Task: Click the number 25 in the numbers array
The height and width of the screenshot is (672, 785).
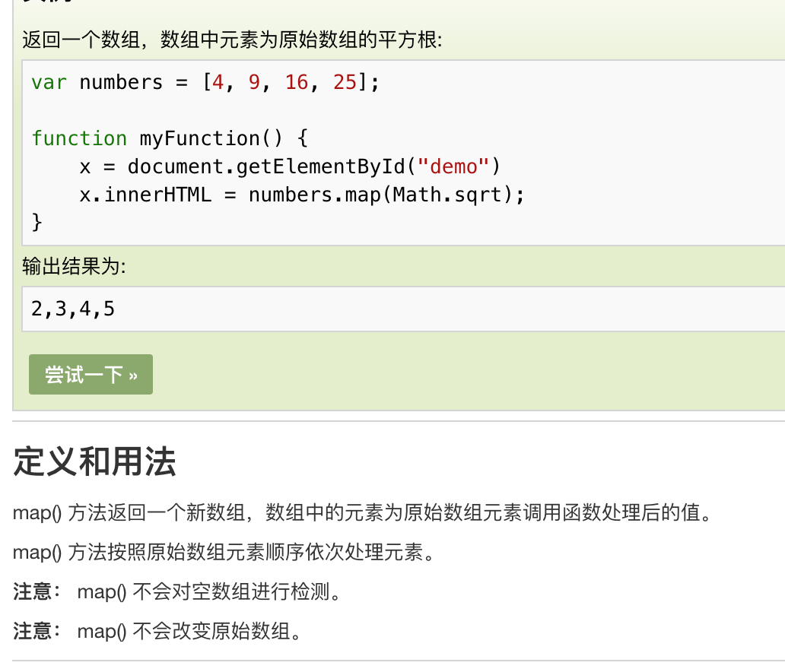Action: pyautogui.click(x=345, y=82)
